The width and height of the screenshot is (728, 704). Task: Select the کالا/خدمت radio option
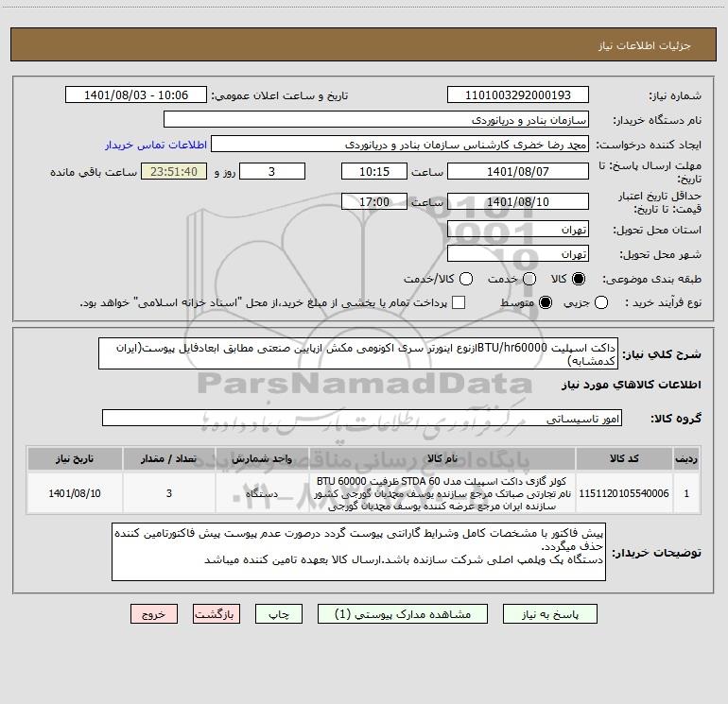[x=466, y=279]
